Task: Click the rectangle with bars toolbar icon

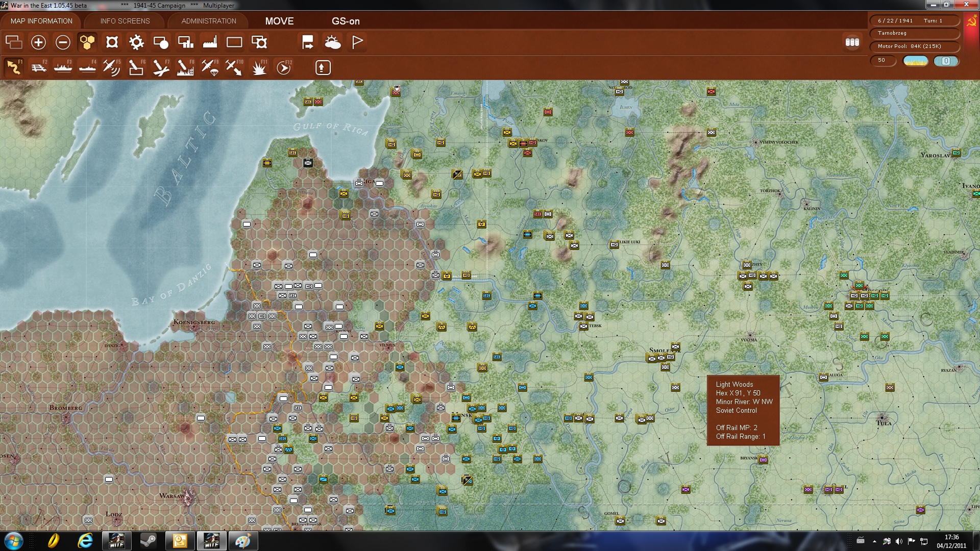Action: 185,42
